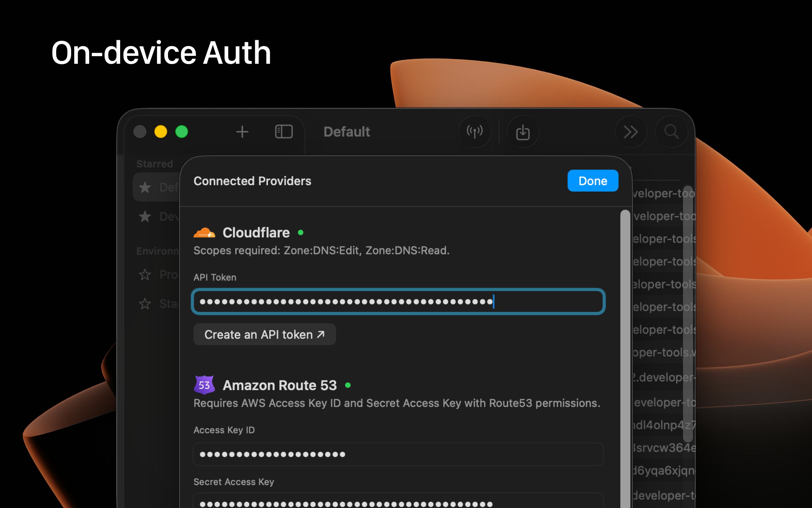Click the Cloudflare heading text
Image resolution: width=812 pixels, height=508 pixels.
(x=256, y=233)
